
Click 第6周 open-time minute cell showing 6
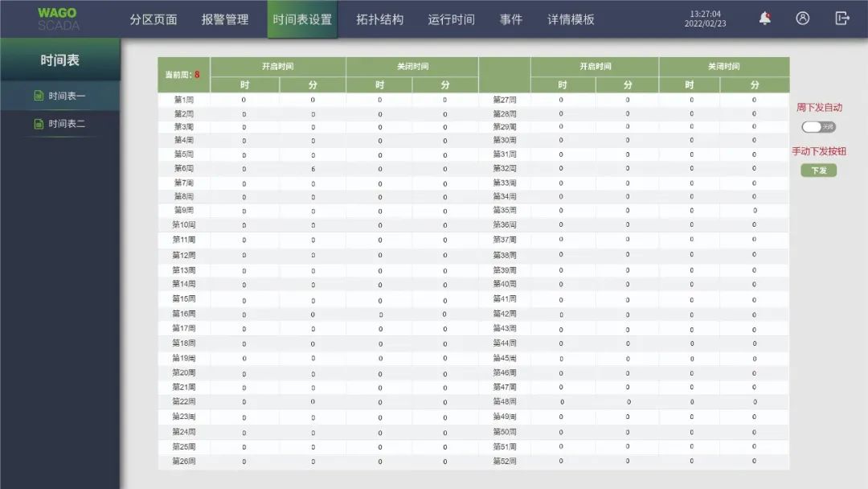(x=313, y=169)
